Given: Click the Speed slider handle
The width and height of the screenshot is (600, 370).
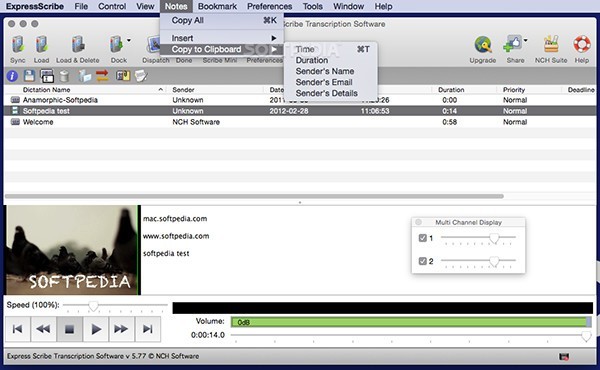Looking at the screenshot, I should point(93,306).
